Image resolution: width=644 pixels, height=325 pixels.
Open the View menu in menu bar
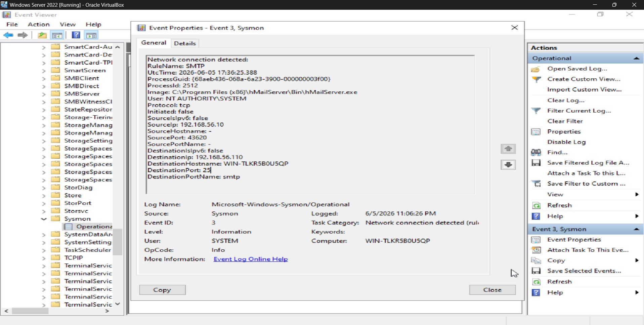click(68, 25)
